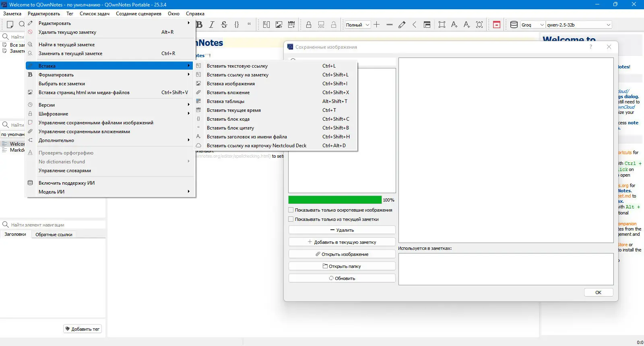Switch to the 'Заголовки' tab

click(x=15, y=234)
